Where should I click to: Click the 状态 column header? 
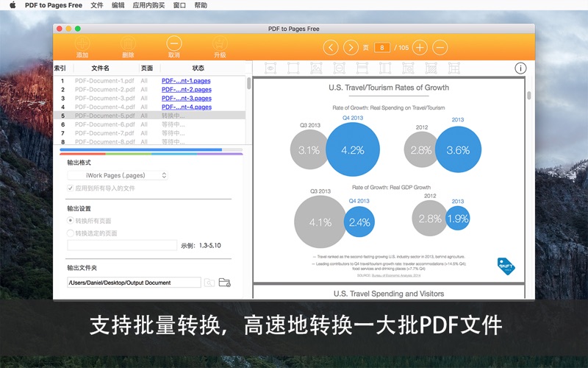tap(198, 68)
